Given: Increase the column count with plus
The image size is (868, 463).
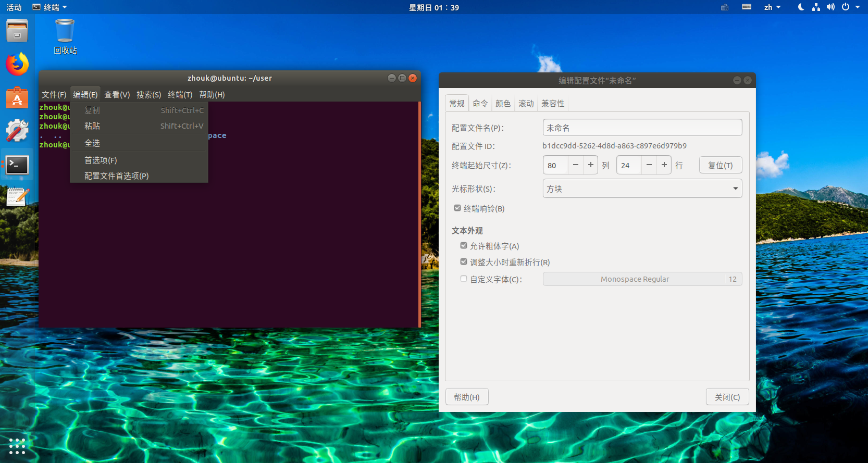Looking at the screenshot, I should tap(591, 165).
